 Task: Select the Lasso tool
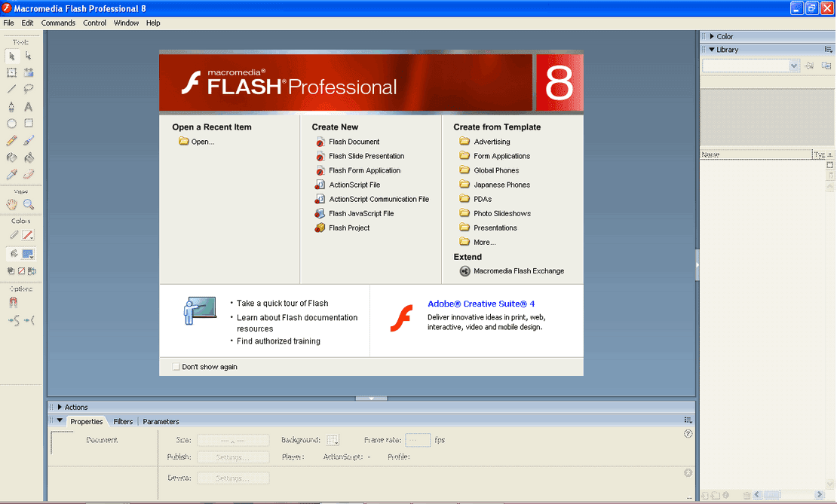29,89
